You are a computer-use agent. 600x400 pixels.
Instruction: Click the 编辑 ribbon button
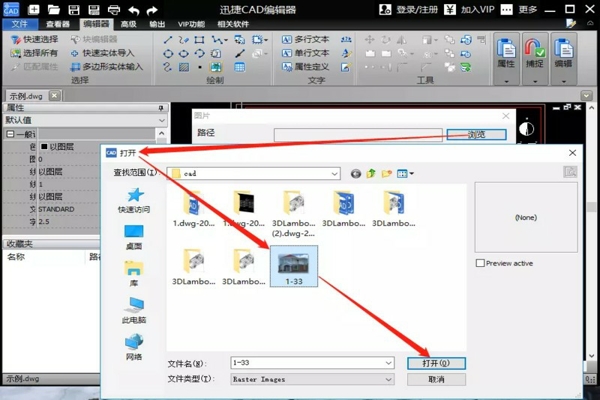click(x=563, y=58)
